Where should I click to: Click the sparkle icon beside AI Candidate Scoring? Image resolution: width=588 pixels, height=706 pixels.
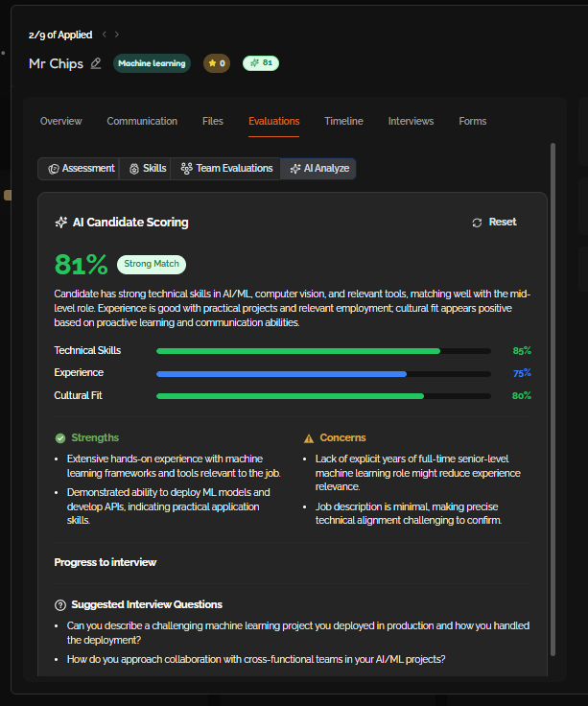coord(60,222)
